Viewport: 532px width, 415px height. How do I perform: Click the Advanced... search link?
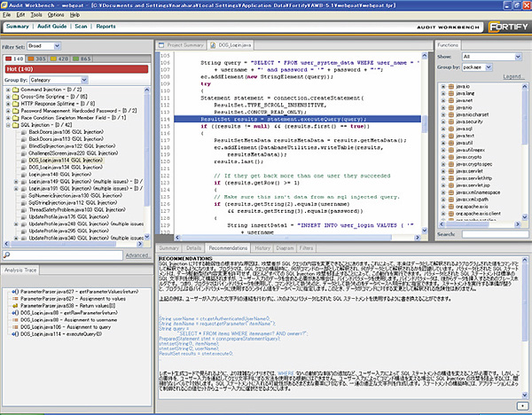click(x=137, y=254)
